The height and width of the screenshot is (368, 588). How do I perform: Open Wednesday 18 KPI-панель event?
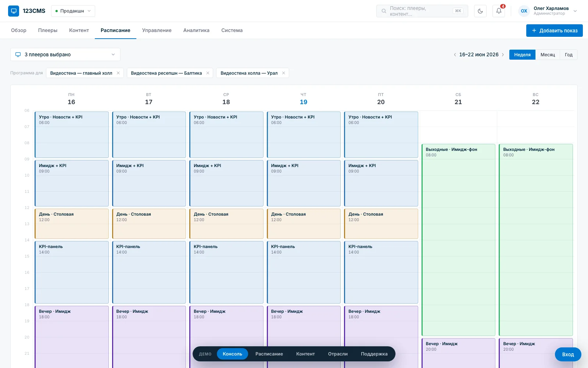pyautogui.click(x=226, y=272)
